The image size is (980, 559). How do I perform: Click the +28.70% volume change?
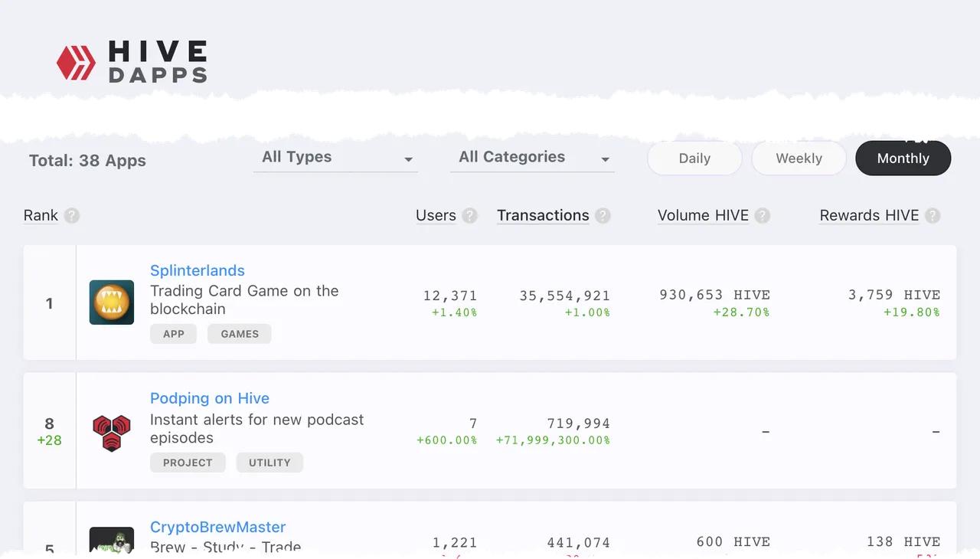(x=742, y=312)
